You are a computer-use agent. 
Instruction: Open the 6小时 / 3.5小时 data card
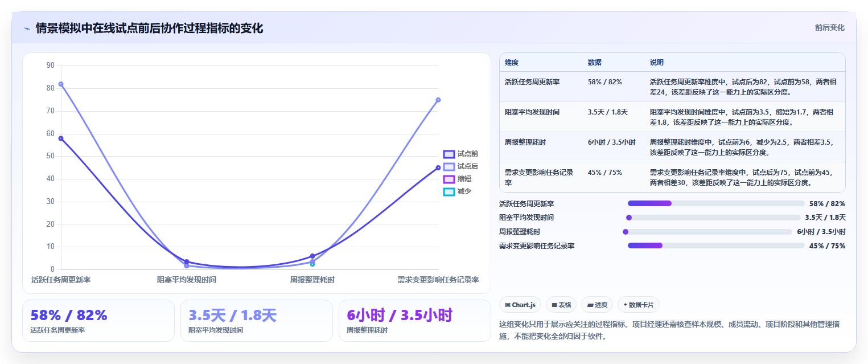415,321
